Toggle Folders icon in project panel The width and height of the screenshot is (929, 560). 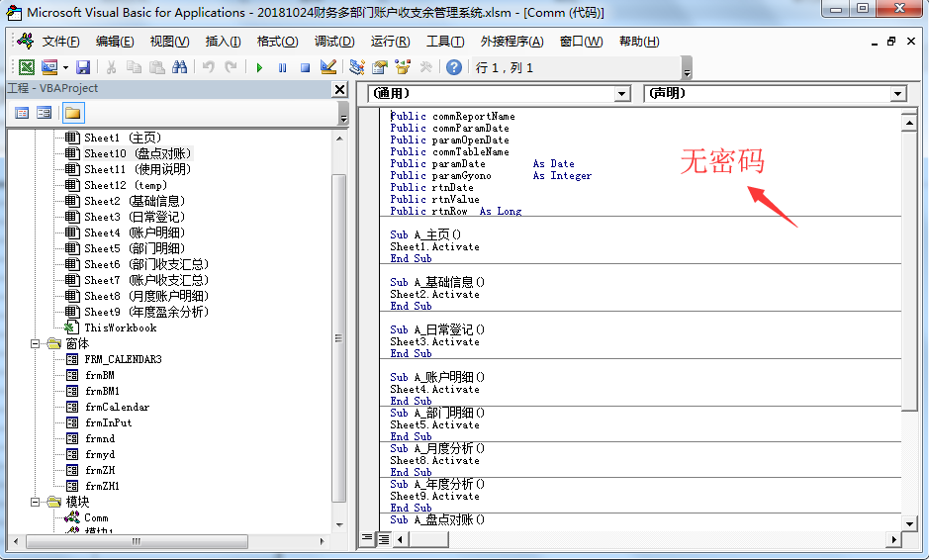click(73, 113)
